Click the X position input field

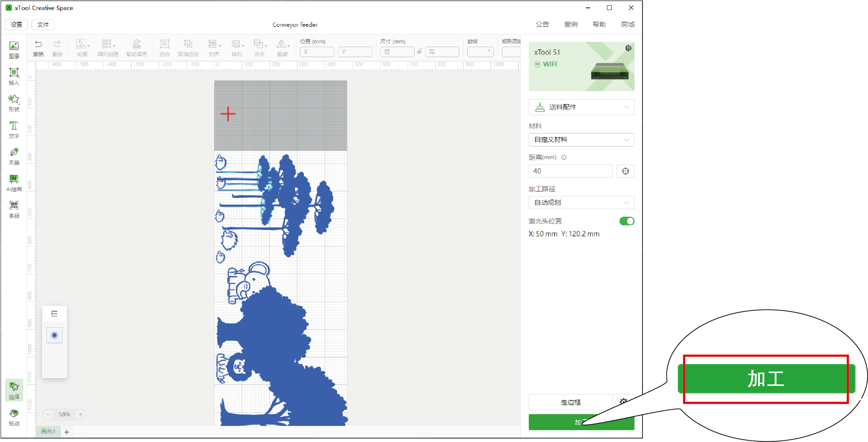point(317,51)
